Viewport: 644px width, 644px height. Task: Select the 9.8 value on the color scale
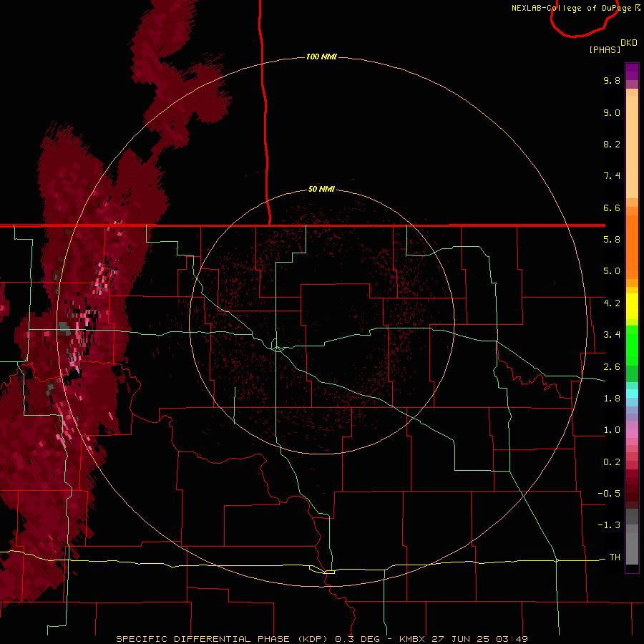612,80
